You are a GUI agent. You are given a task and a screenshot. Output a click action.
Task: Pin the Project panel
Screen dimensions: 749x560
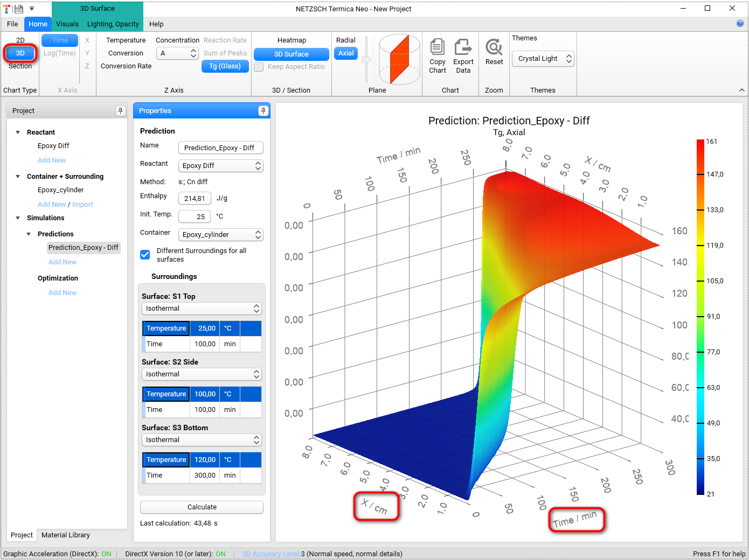pos(120,111)
